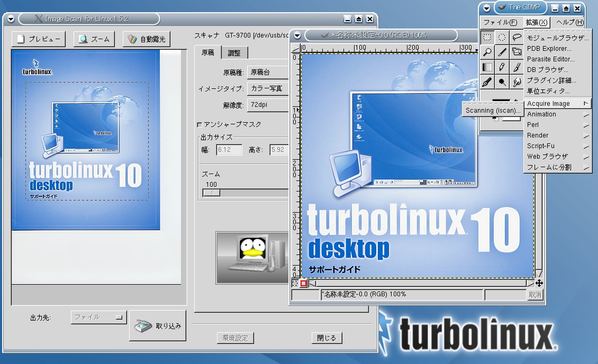Click the ズーム zoom button in Image Scan
The height and width of the screenshot is (364, 598).
[x=94, y=39]
